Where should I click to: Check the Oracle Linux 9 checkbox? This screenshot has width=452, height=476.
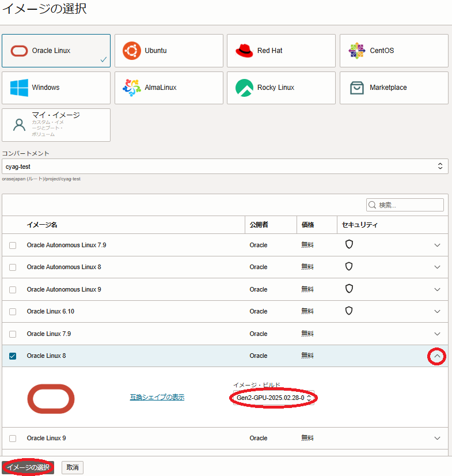13,438
